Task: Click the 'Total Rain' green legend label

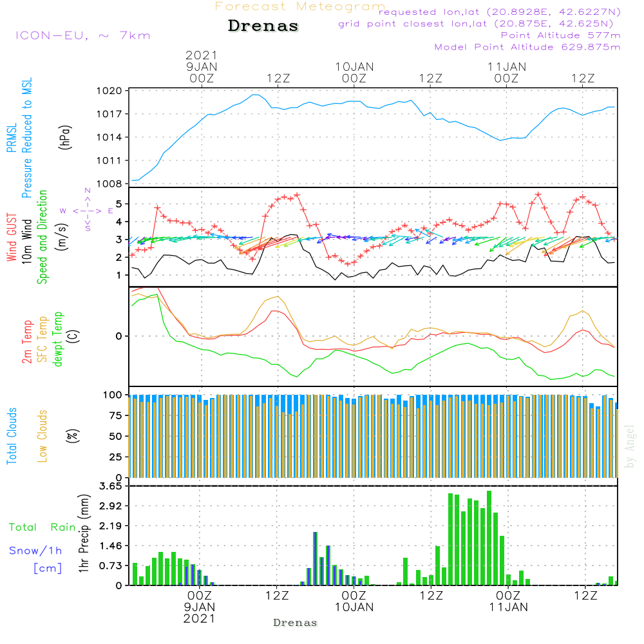Action: click(43, 527)
